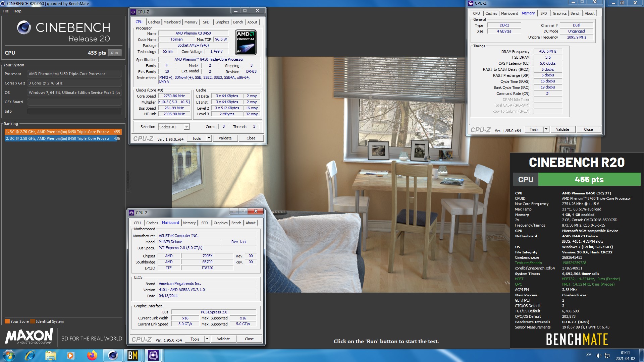Select ranking entry 3C @ 2.76 GHz, 455
The image size is (644, 362).
coord(63,132)
